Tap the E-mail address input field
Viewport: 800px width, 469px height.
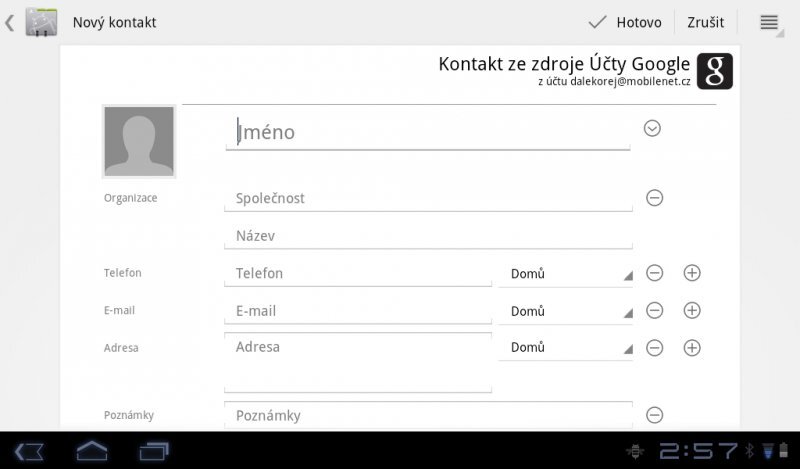point(358,311)
